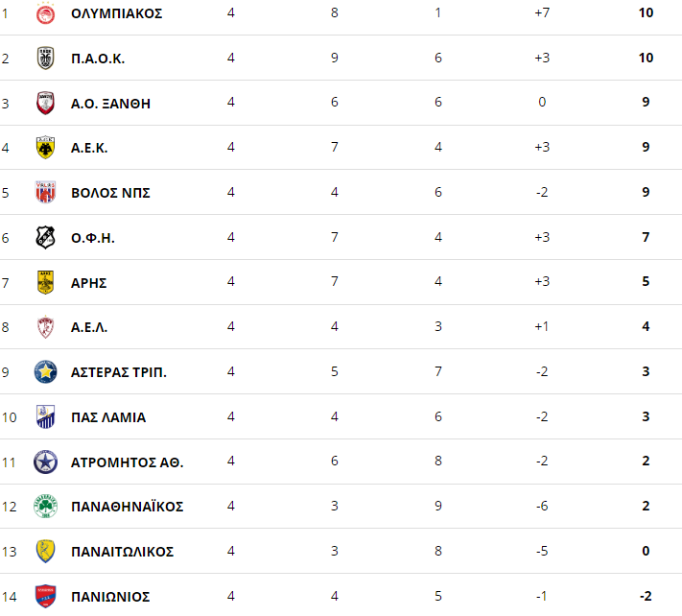Select the Panaitolikos yellow crest
This screenshot has width=682, height=616.
(45, 552)
